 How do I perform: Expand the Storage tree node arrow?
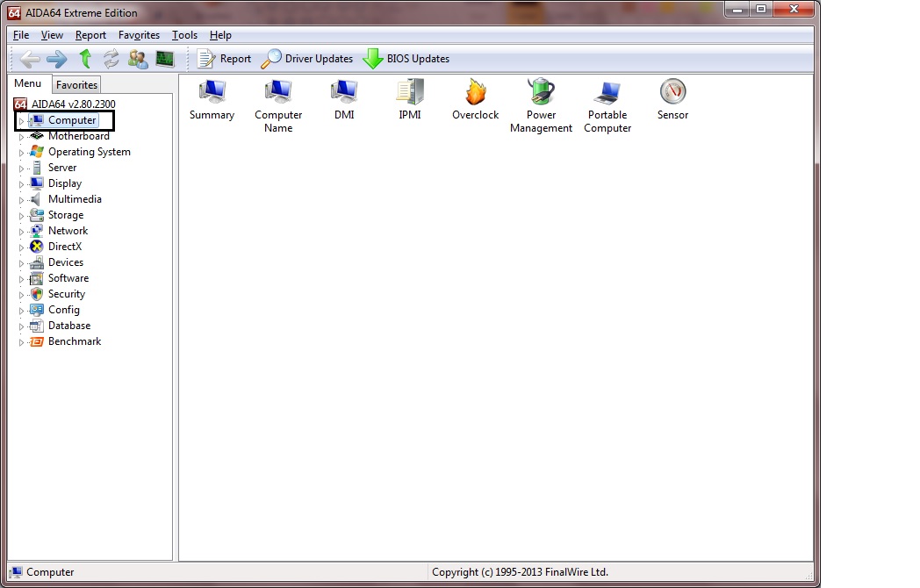[21, 216]
